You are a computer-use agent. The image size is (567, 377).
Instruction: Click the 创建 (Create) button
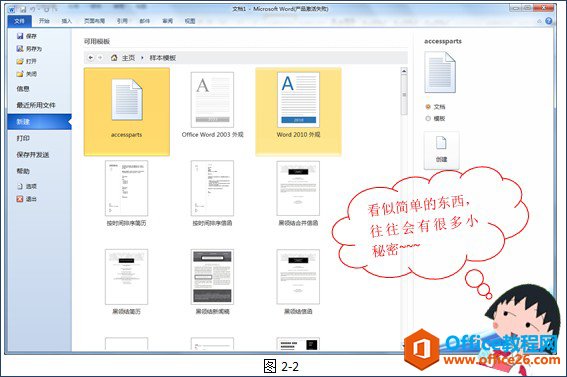coord(442,150)
